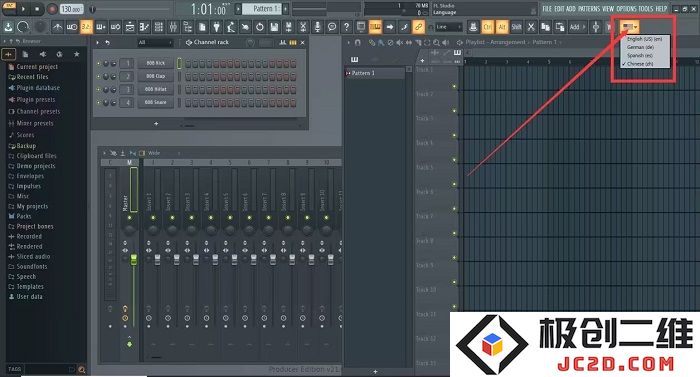Toggle the Alt modifier button
The width and height of the screenshot is (700, 377).
click(502, 27)
